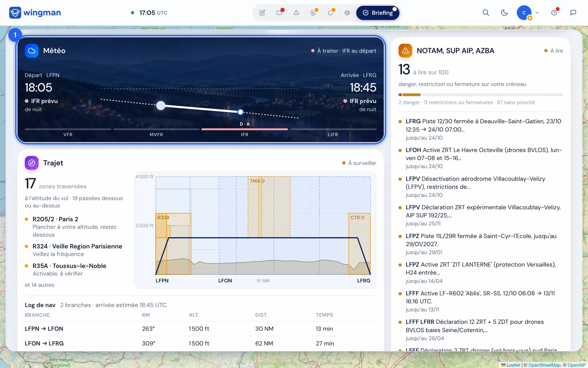Open the LFRG Piste 12/30 fermée NOTAM

481,129
